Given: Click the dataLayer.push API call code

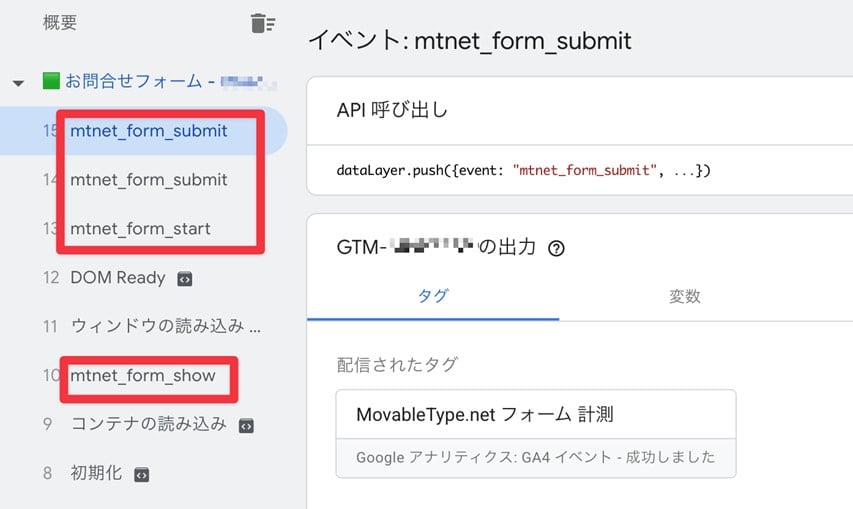Looking at the screenshot, I should tap(524, 171).
